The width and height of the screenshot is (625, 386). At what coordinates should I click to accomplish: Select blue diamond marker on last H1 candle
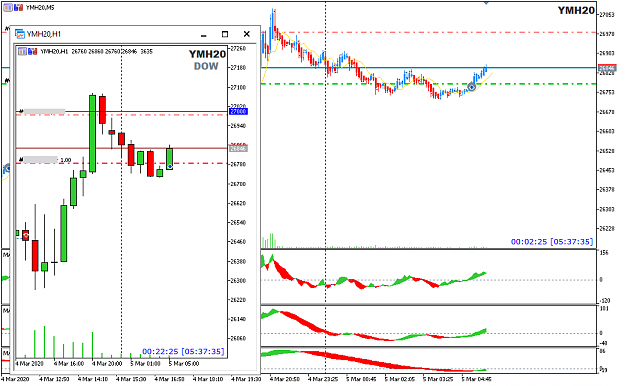click(x=170, y=166)
